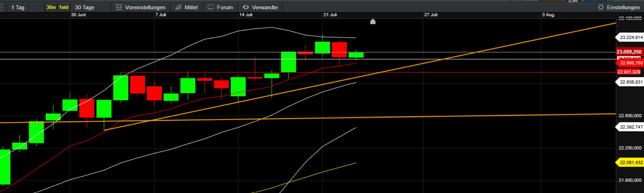Viewport: 644px width, 193px height.
Task: Click the Verwandte eye icon
Action: coord(246,7)
